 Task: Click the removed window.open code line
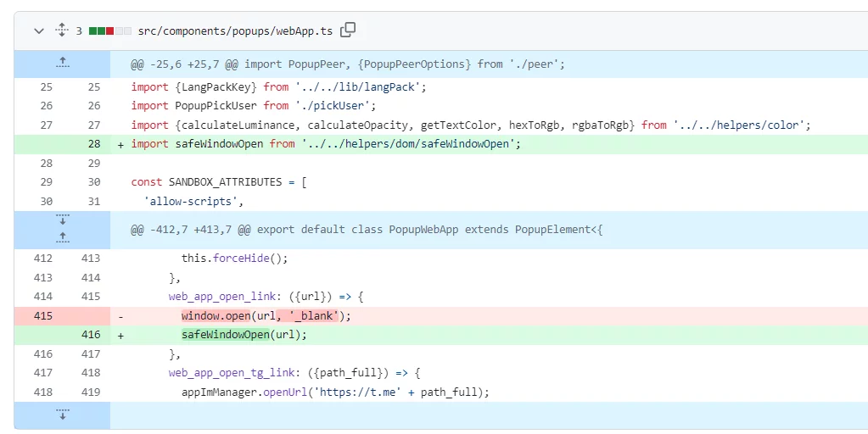click(x=266, y=315)
